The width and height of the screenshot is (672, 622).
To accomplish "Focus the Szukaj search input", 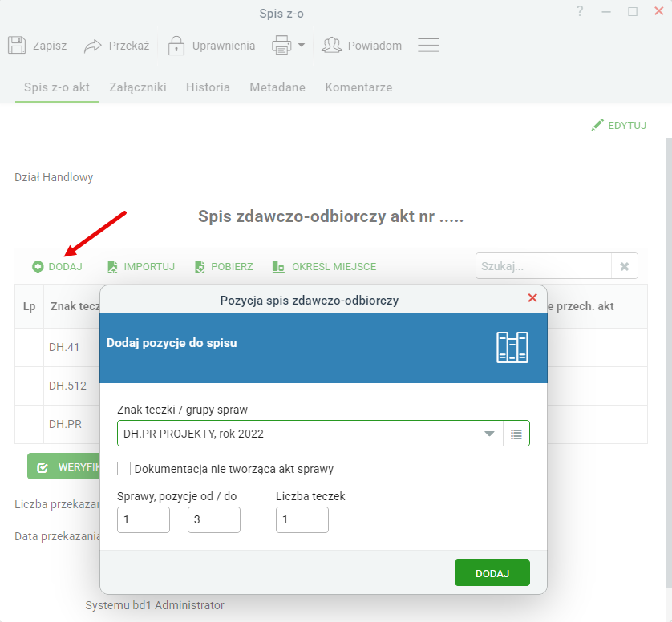I will (544, 266).
